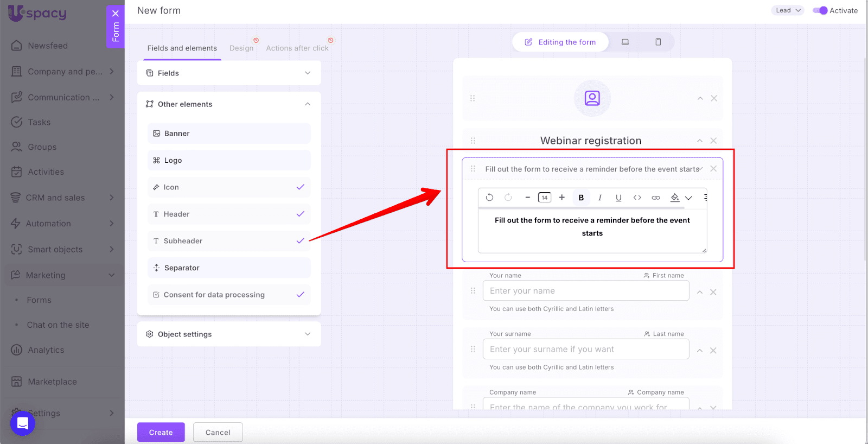Click the Cancel button
The width and height of the screenshot is (868, 444).
[218, 433]
